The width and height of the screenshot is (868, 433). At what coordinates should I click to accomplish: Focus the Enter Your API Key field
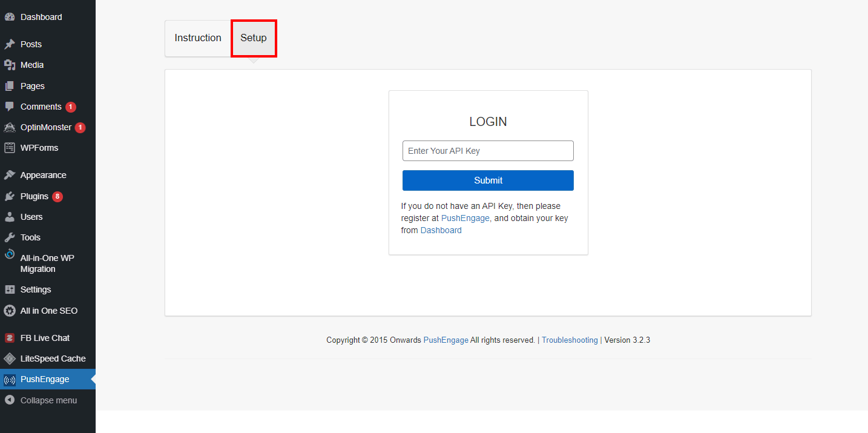[488, 151]
